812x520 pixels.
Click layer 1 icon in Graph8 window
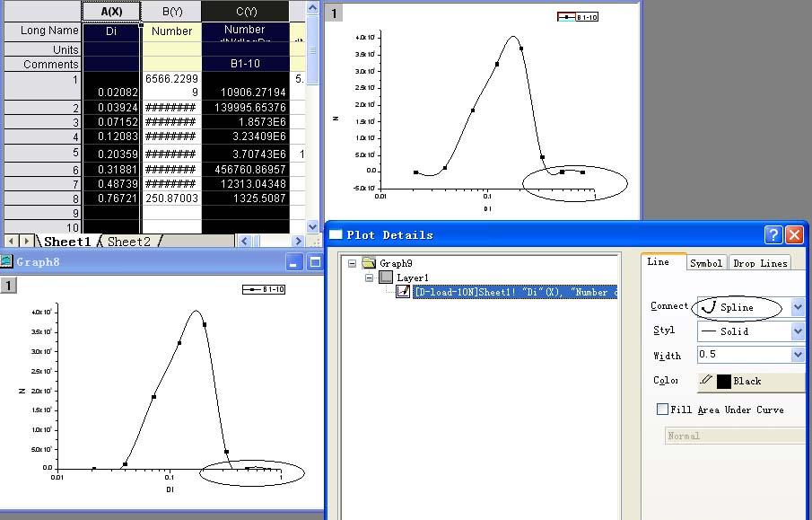click(8, 286)
